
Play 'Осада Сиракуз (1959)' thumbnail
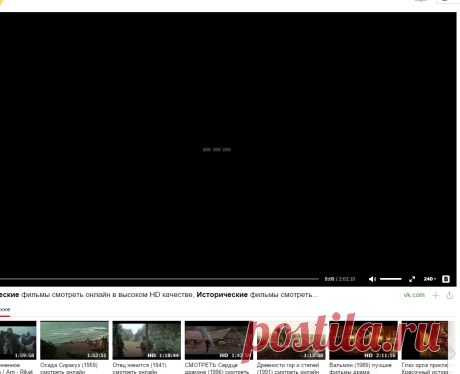74,340
